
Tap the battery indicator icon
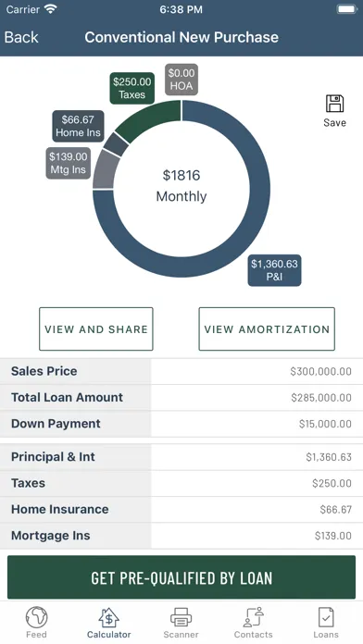pos(347,9)
